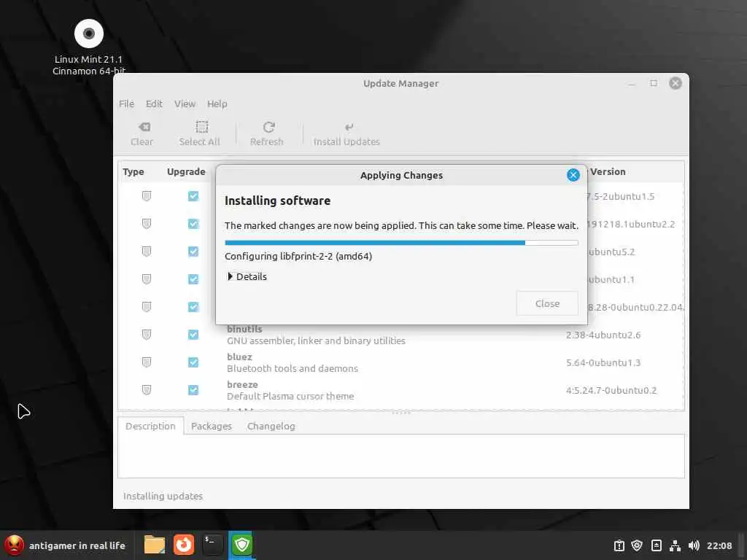The width and height of the screenshot is (747, 560).
Task: Open the Mint menu angry-face icon
Action: coord(15,545)
